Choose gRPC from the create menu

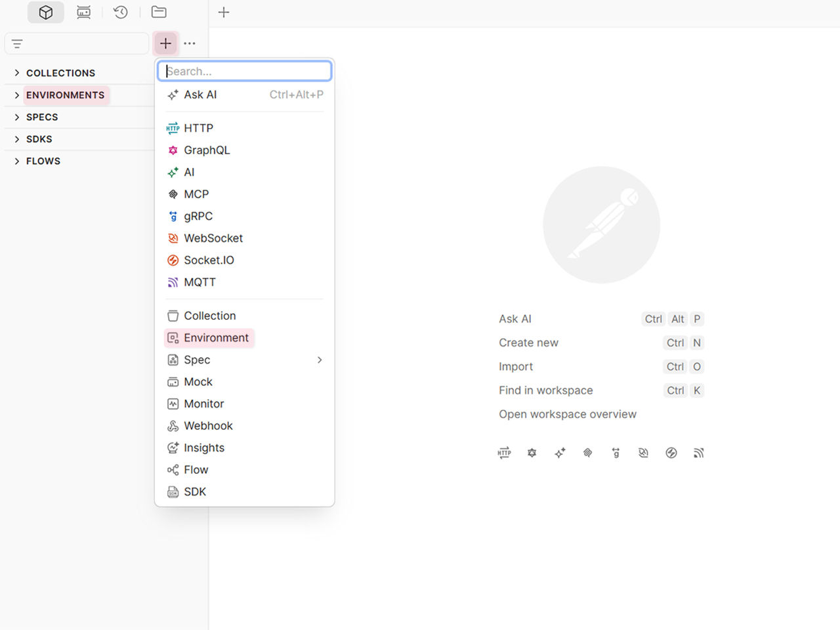point(244,216)
